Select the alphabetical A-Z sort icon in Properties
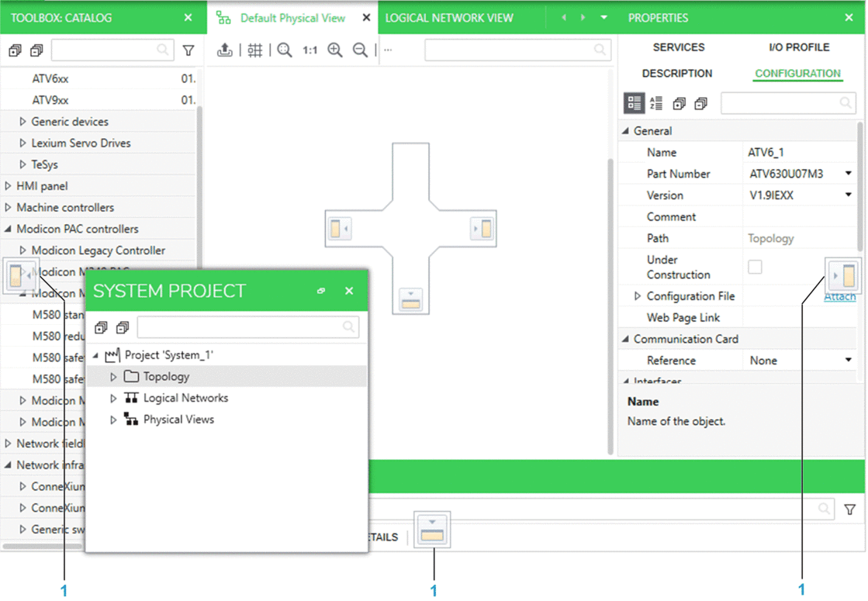 656,103
